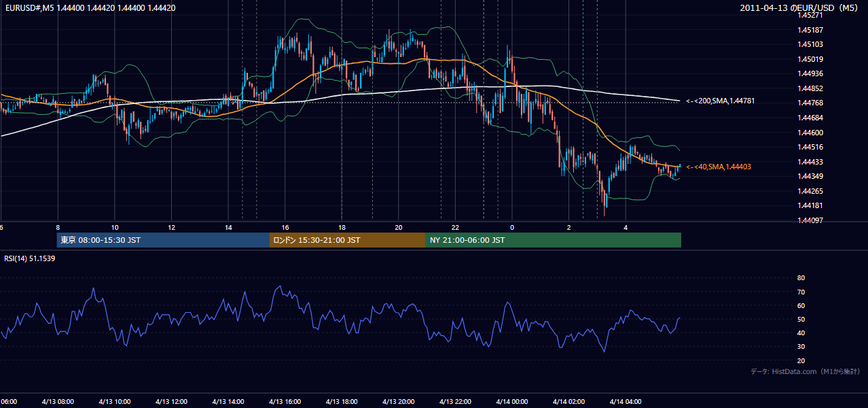The image size is (868, 408).
Task: Click RSI scale level 30
Action: click(801, 347)
